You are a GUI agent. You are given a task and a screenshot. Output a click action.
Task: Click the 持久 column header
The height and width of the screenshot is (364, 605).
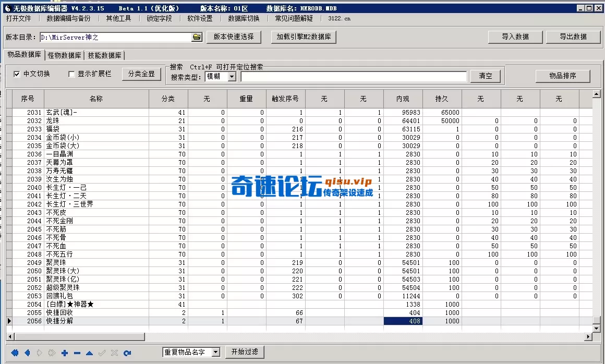(x=442, y=99)
